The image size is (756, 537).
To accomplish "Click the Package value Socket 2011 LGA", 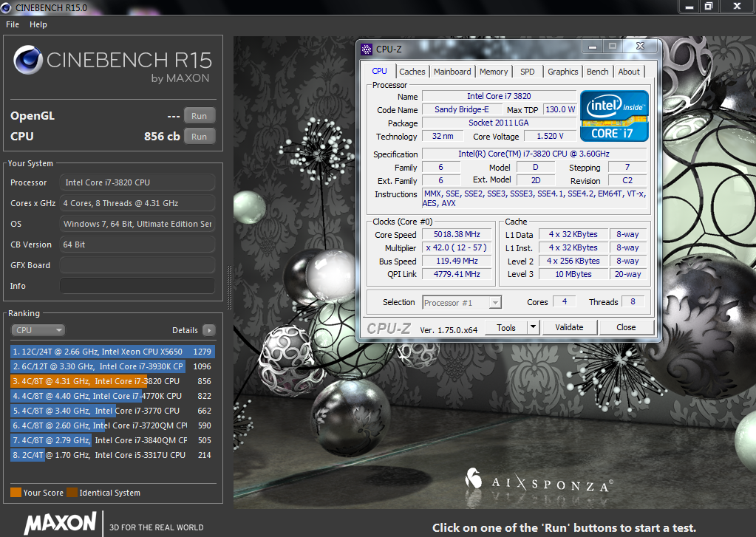I will [x=499, y=123].
